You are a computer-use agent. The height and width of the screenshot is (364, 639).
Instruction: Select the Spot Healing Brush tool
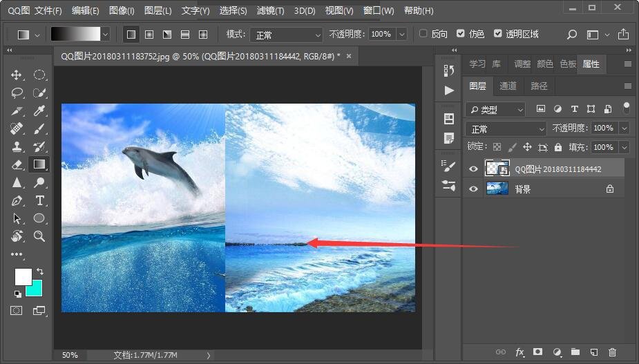click(x=17, y=128)
